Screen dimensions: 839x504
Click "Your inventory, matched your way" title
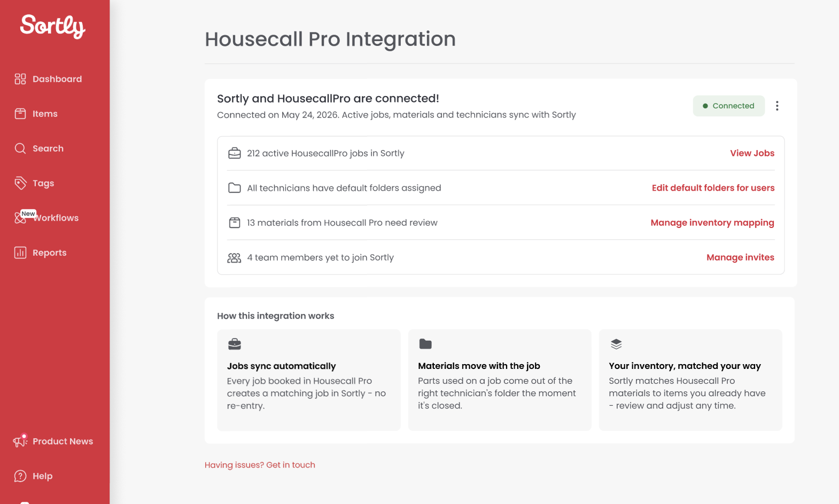tap(685, 366)
